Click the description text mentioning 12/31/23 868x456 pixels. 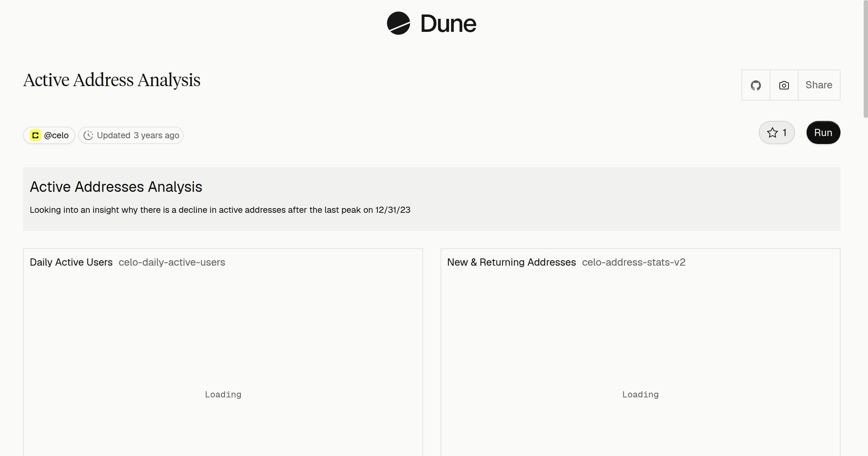click(220, 210)
